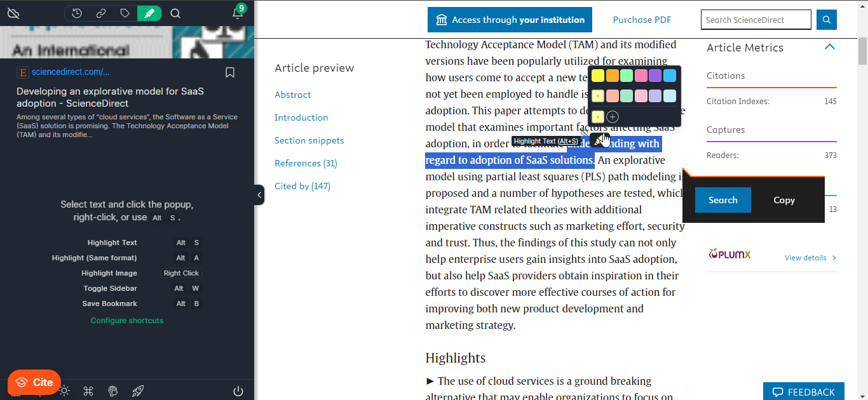Click the orange Cite button

34,382
